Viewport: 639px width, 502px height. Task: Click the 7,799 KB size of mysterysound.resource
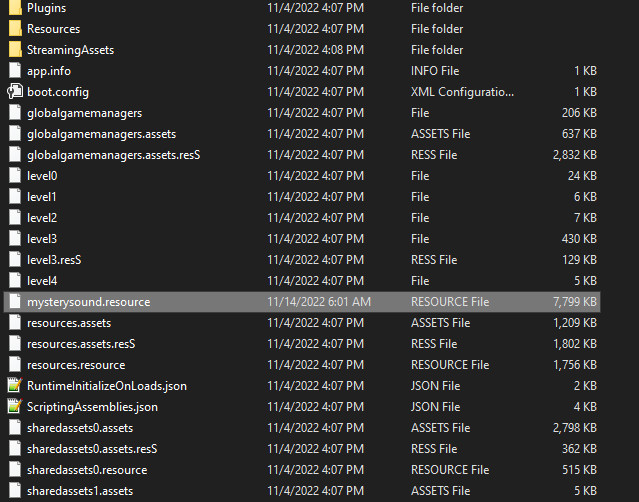click(574, 302)
